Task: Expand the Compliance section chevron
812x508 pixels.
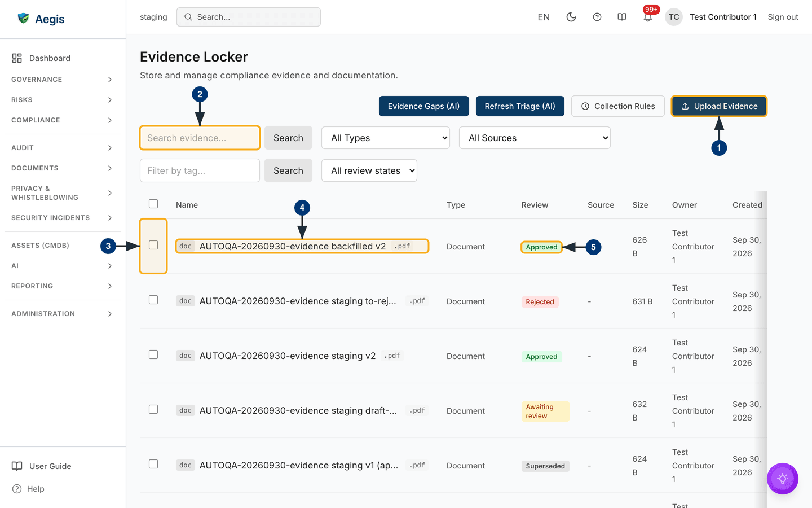Action: pyautogui.click(x=110, y=120)
